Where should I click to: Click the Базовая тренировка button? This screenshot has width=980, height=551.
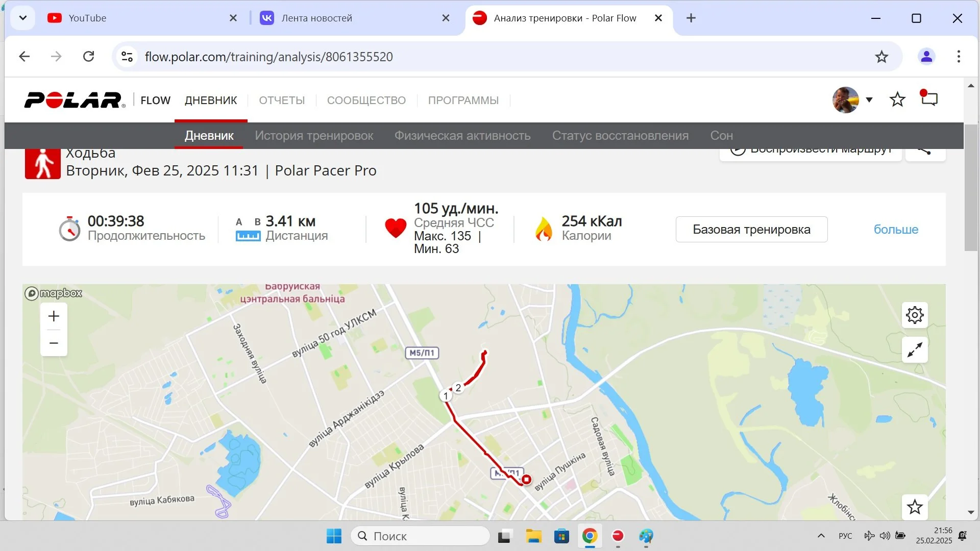point(751,230)
